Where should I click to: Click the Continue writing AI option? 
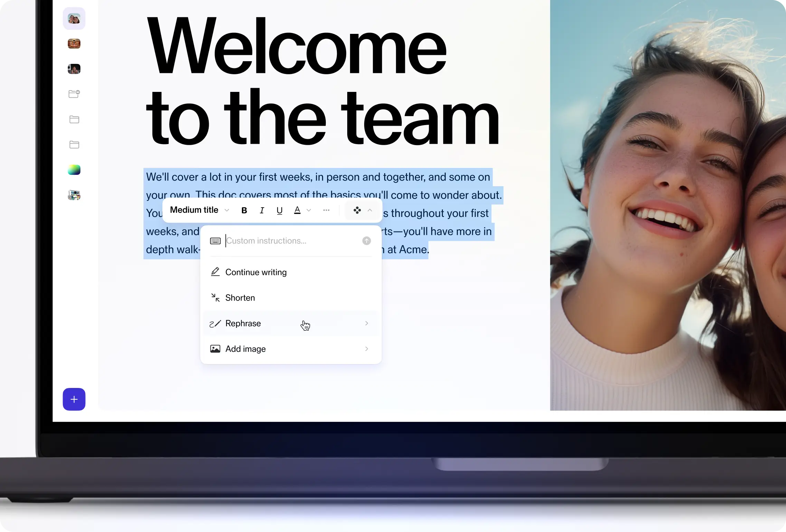click(256, 271)
